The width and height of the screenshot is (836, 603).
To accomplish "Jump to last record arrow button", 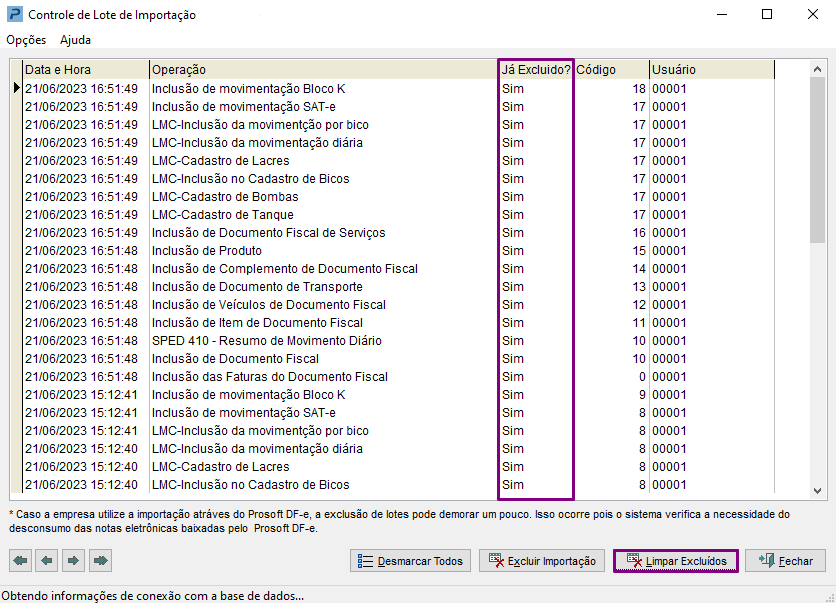I will (100, 560).
